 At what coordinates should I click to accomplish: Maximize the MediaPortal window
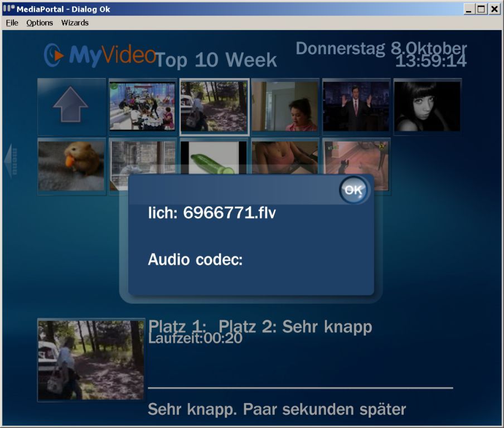[481, 9]
